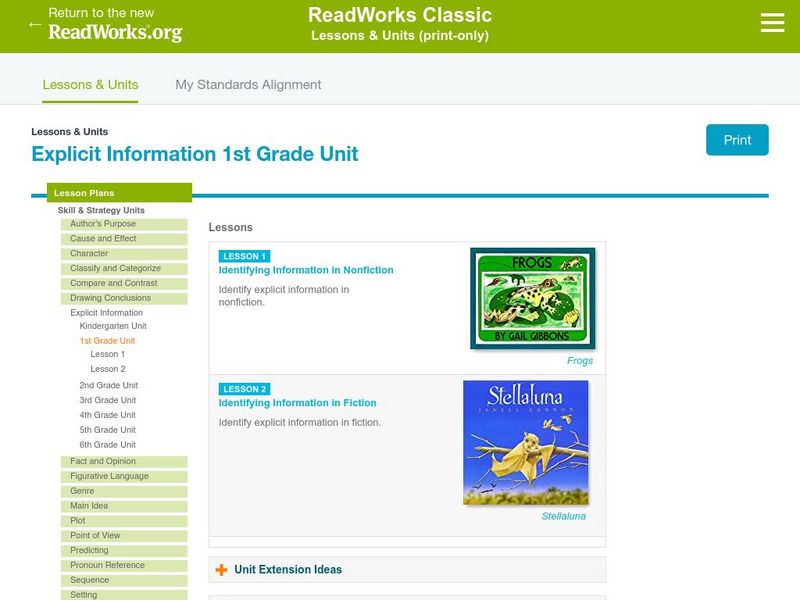Expand the Figurative Language unit
The width and height of the screenshot is (800, 600).
[124, 477]
